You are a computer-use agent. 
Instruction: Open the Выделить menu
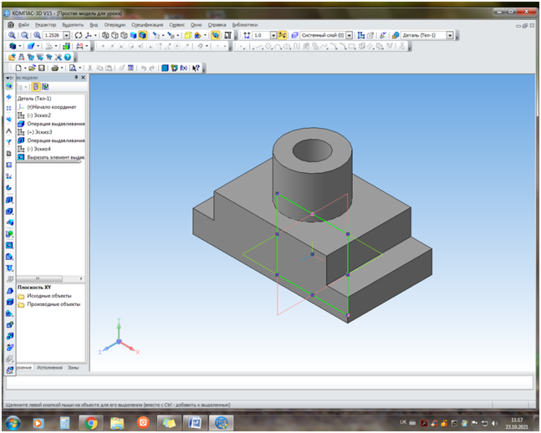point(73,25)
